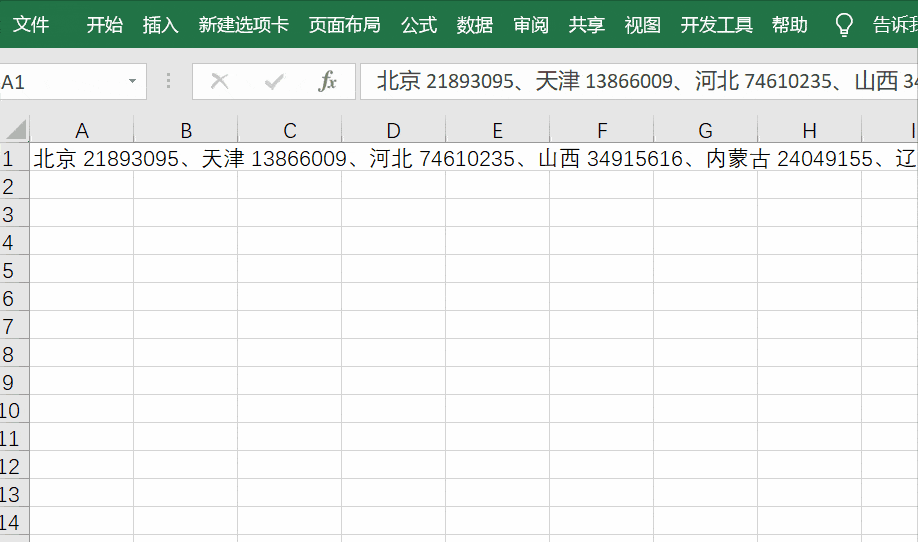918x542 pixels.
Task: Switch to the 审阅 tab
Action: 531,25
